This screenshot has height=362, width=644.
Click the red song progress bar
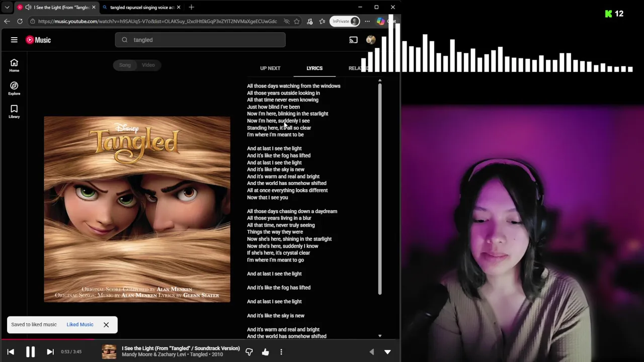[x=200, y=339]
